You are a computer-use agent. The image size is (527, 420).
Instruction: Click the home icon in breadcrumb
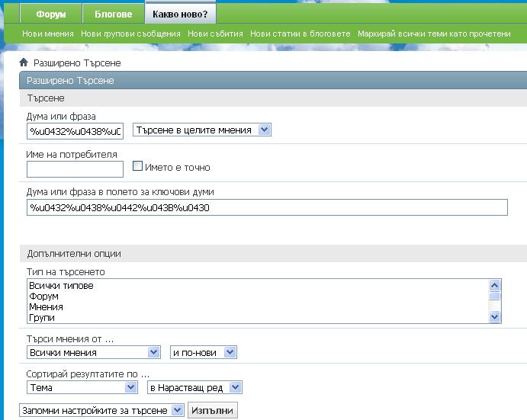pyautogui.click(x=24, y=63)
